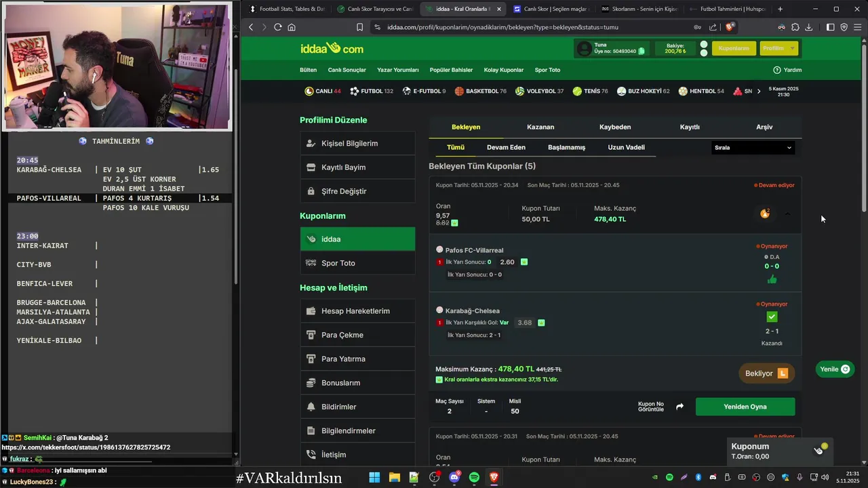Open a new browser tab with plus icon
The image size is (868, 488).
pos(780,9)
